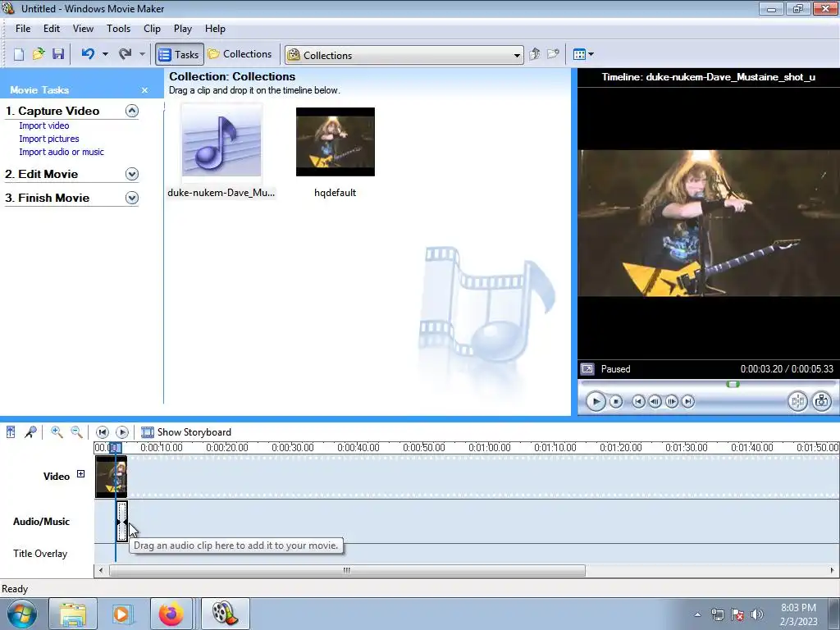Toggle full screen preview icon
Screen dimensions: 840x630
click(587, 369)
